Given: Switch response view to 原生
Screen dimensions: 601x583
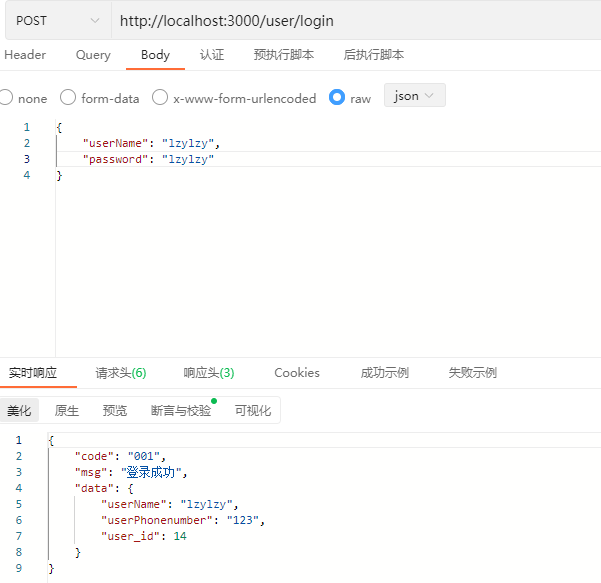Looking at the screenshot, I should (x=67, y=411).
